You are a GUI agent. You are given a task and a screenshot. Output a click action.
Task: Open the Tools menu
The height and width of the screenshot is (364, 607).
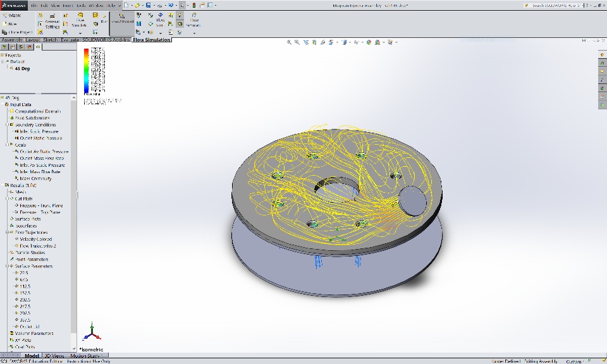coord(80,6)
